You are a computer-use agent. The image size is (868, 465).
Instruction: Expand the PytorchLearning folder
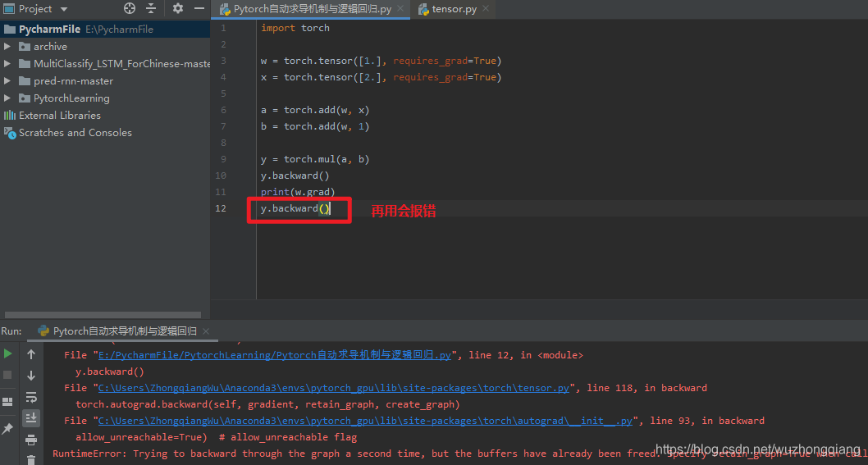tap(7, 98)
